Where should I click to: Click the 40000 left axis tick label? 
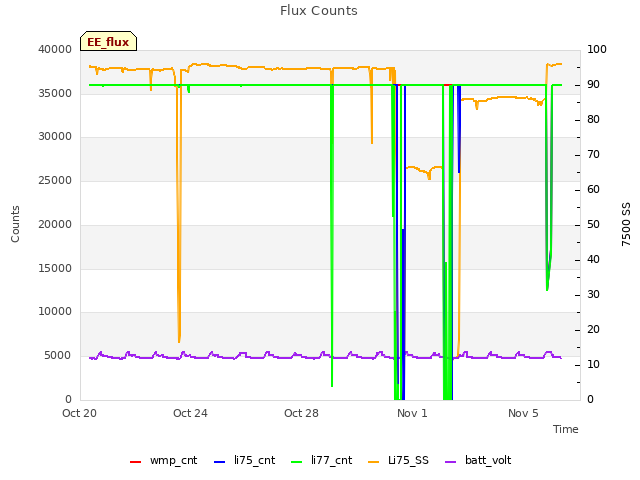point(55,49)
